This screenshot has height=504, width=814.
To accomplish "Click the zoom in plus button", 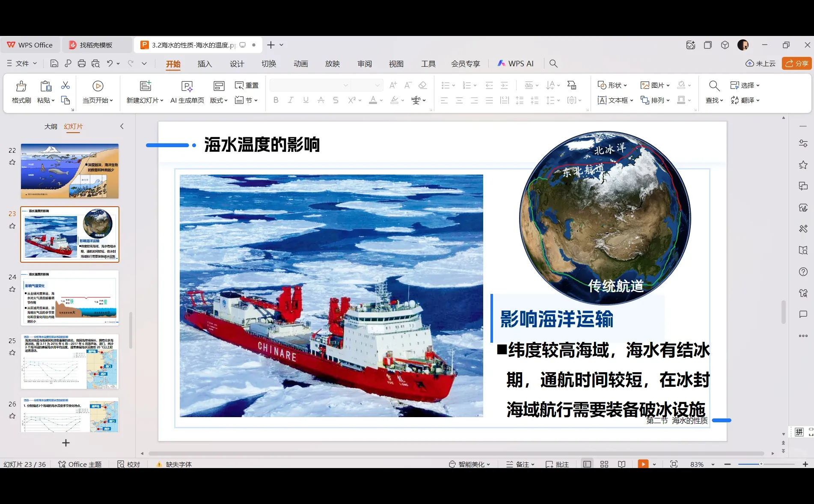I will tap(805, 464).
